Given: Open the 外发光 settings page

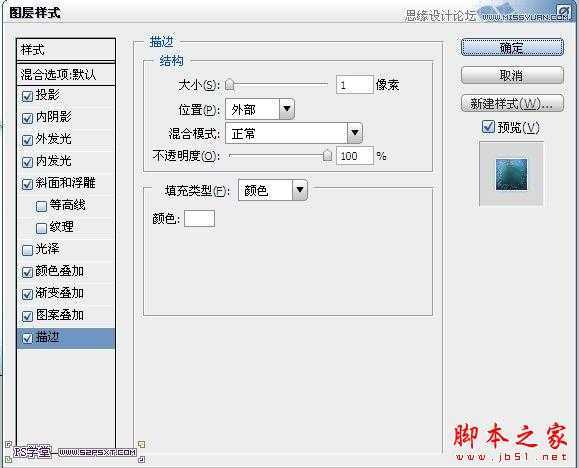Looking at the screenshot, I should [53, 139].
